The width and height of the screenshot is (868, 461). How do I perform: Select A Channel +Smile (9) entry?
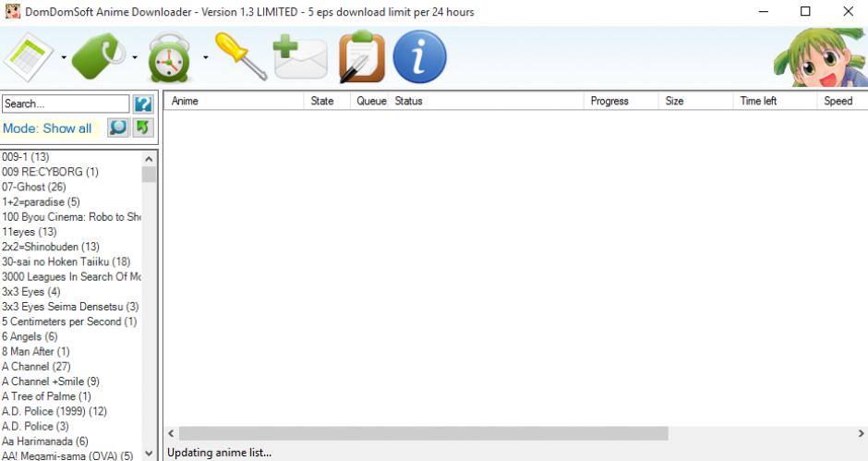point(71,382)
